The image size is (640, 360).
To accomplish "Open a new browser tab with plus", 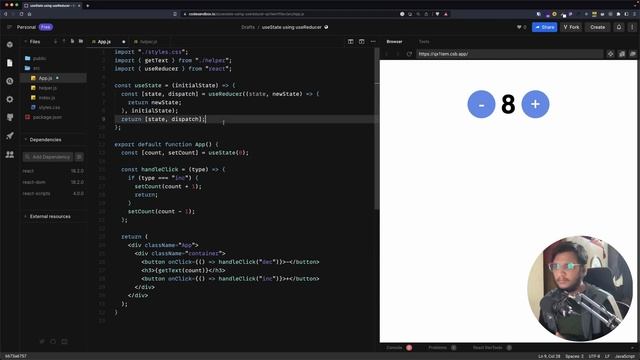I will [x=88, y=6].
